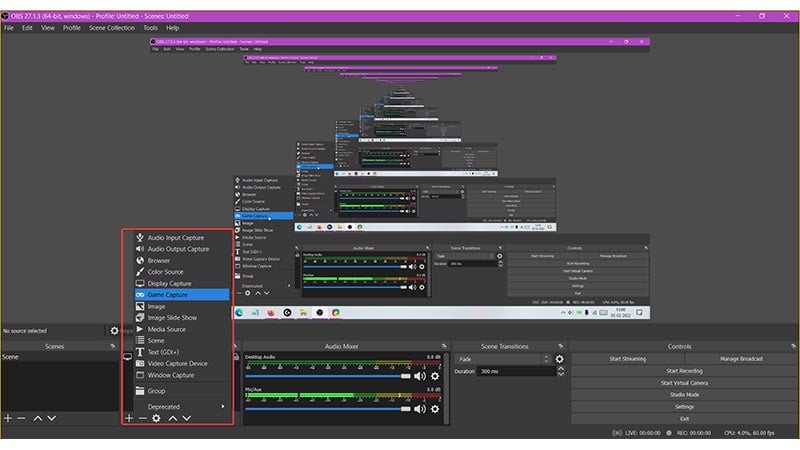Image resolution: width=800 pixels, height=450 pixels.
Task: Open the Profile menu
Action: click(71, 28)
